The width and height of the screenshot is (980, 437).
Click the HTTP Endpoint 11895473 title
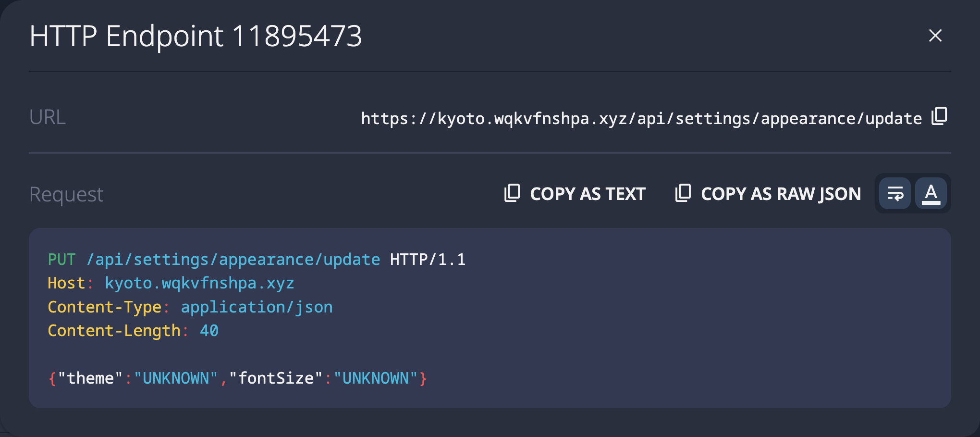[x=196, y=36]
